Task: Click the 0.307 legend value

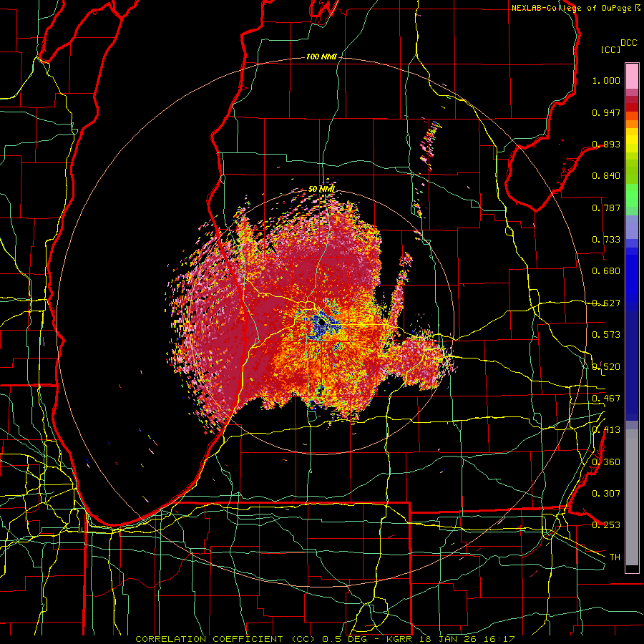Action: (x=606, y=494)
